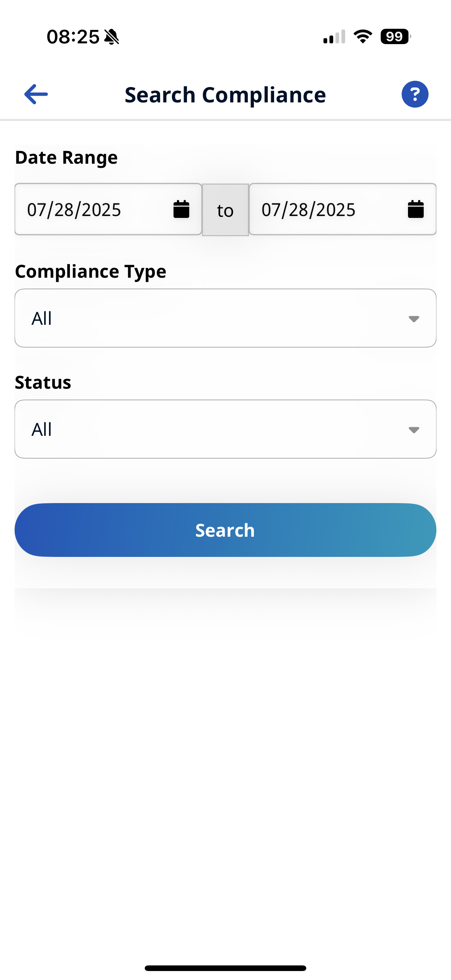Tap the battery indicator showing 99
The height and width of the screenshot is (980, 451).
point(395,37)
